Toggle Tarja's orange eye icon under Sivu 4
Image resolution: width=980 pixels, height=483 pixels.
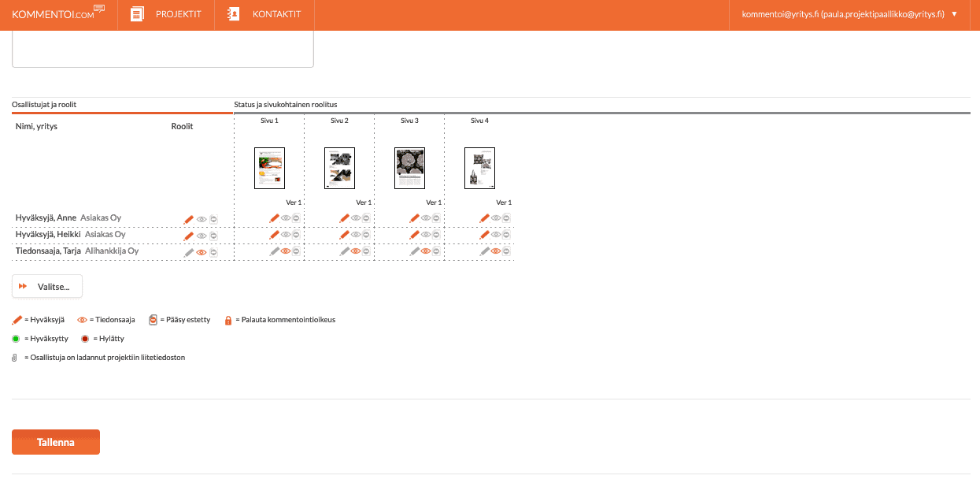pyautogui.click(x=496, y=251)
